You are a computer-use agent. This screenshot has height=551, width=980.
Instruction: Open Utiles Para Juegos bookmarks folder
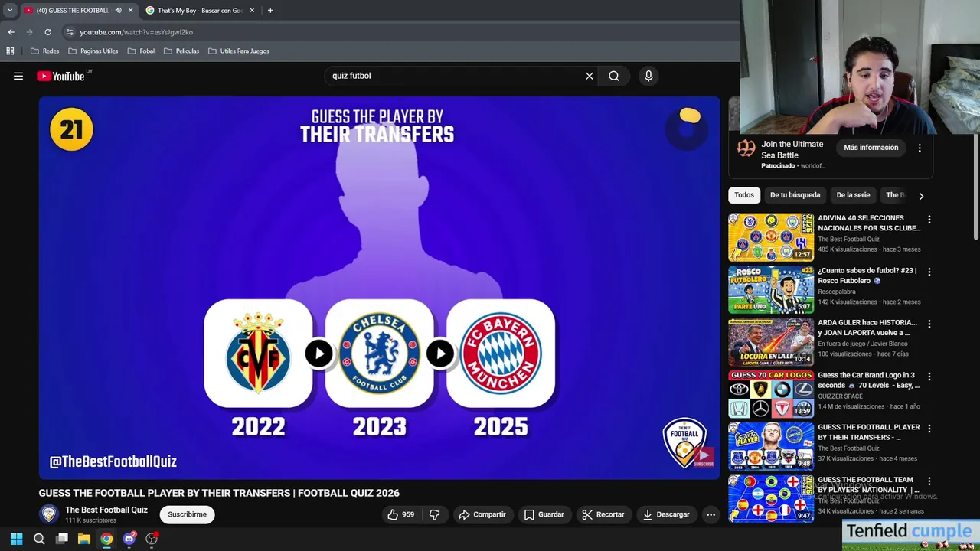click(x=239, y=51)
